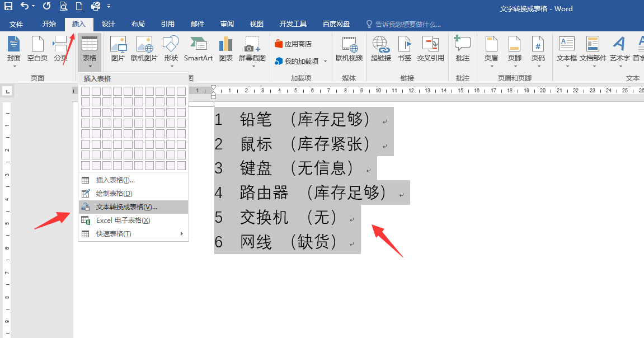Open the 艺术字 WordArt gallery
644x338 pixels.
(x=619, y=51)
